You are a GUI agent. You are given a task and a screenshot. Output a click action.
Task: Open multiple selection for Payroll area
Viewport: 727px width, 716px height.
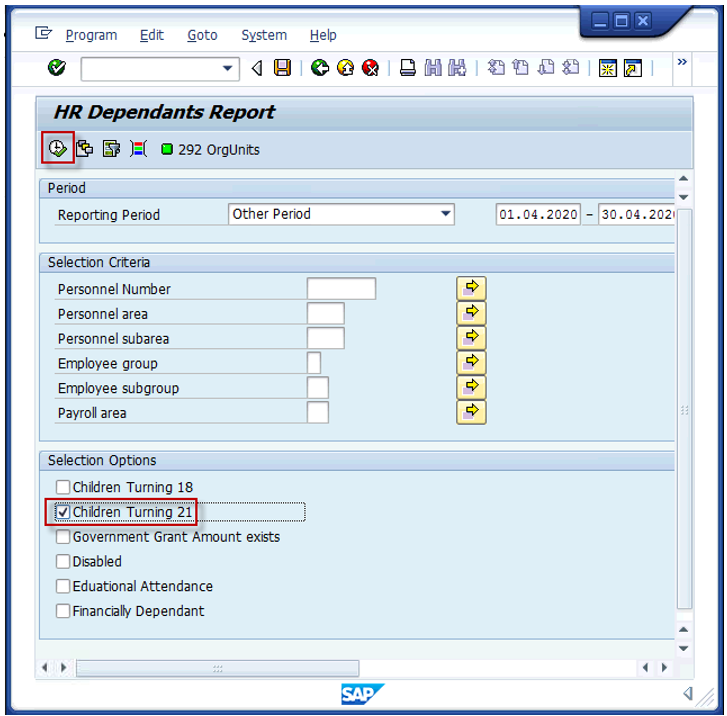(x=471, y=412)
